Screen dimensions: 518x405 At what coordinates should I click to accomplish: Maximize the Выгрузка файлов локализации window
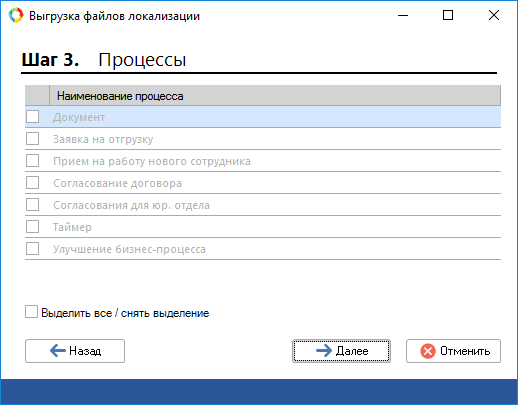pos(448,15)
